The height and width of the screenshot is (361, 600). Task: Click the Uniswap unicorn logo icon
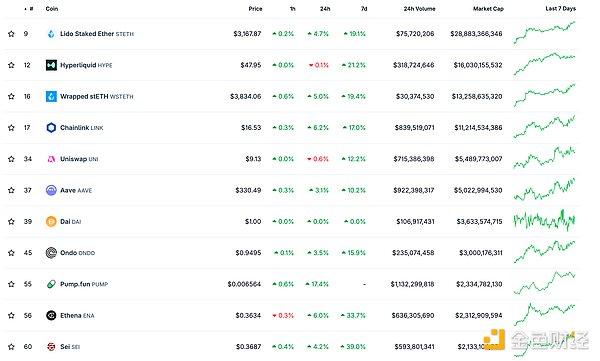(51, 159)
